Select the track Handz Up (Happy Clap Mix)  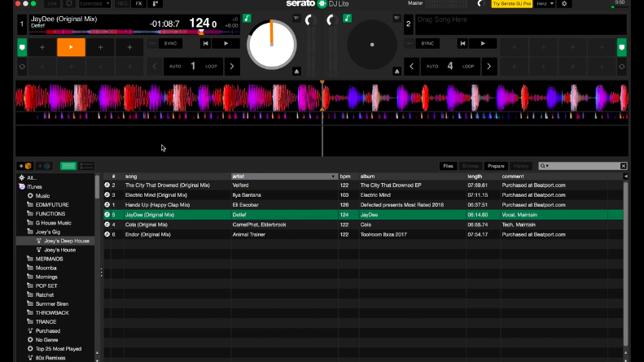click(157, 205)
